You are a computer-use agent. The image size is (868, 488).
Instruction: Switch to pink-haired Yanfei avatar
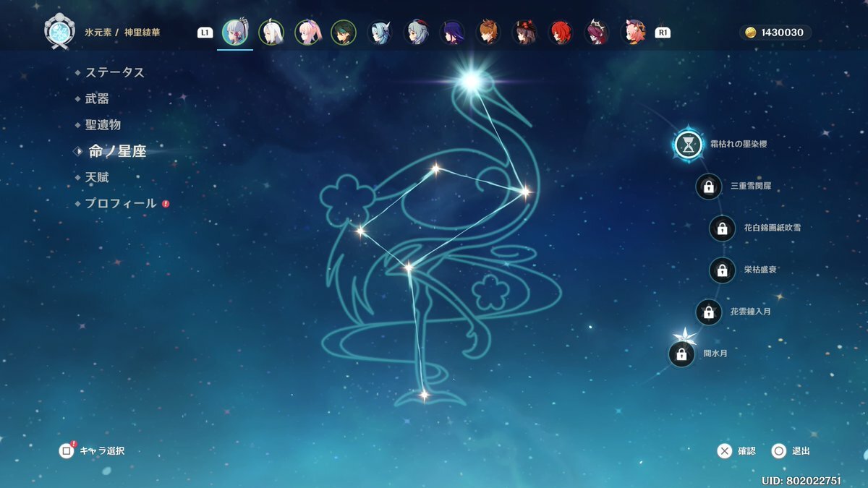[x=633, y=33]
